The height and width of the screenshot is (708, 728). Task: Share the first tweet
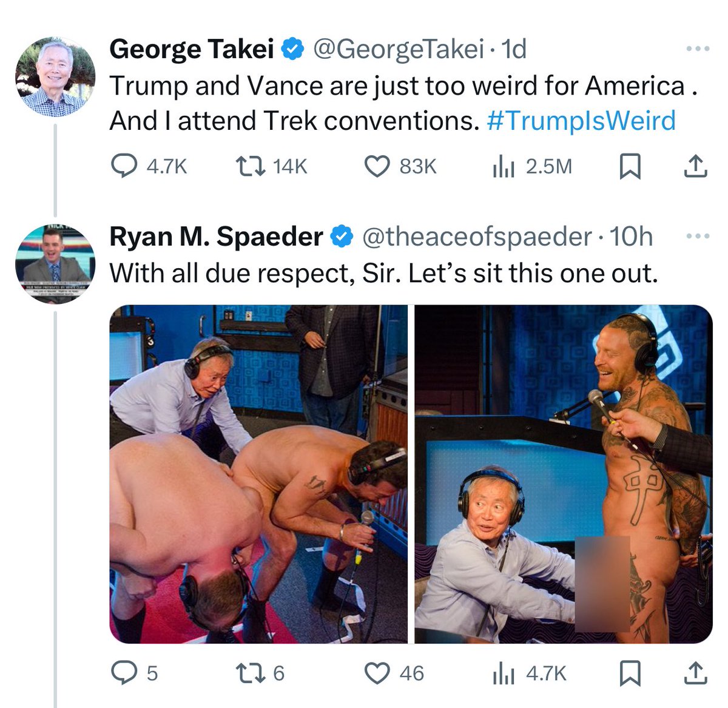(x=695, y=166)
